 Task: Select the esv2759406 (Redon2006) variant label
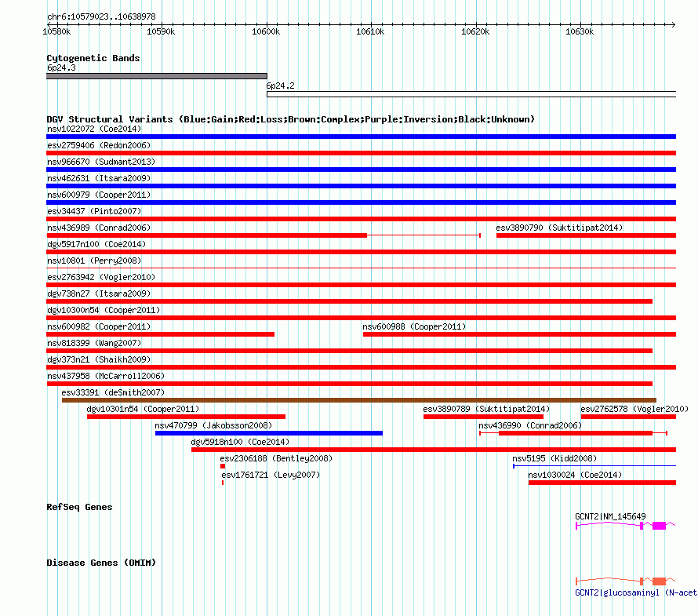click(99, 145)
